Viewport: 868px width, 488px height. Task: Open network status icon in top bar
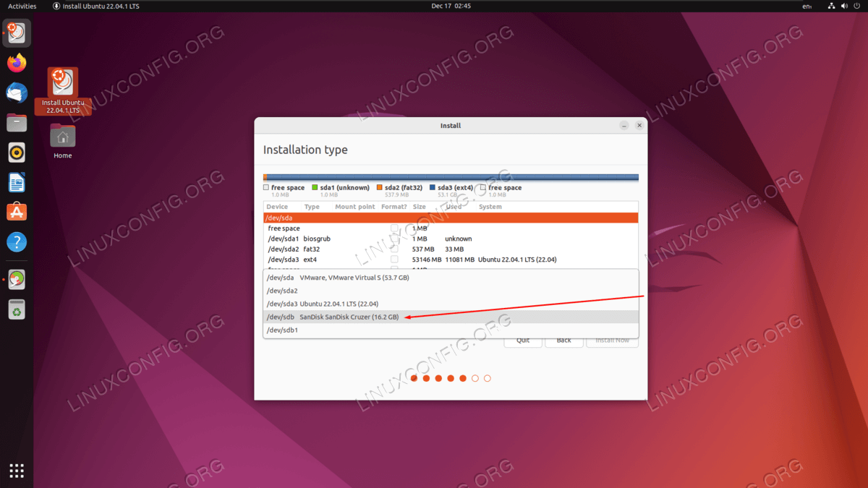(832, 6)
